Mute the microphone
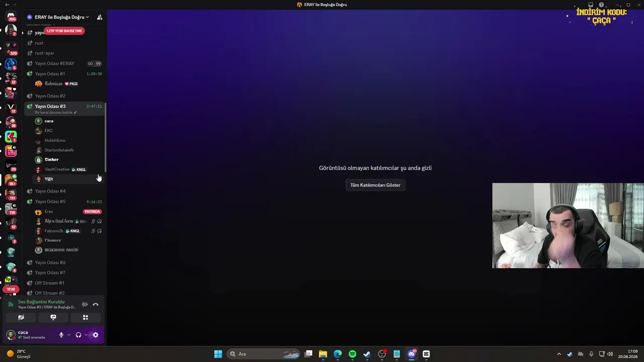This screenshot has width=644, height=362. click(61, 335)
